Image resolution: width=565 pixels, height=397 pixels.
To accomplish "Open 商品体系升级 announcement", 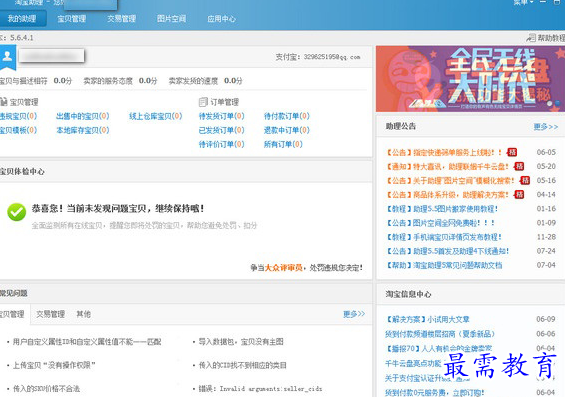I will tap(447, 195).
